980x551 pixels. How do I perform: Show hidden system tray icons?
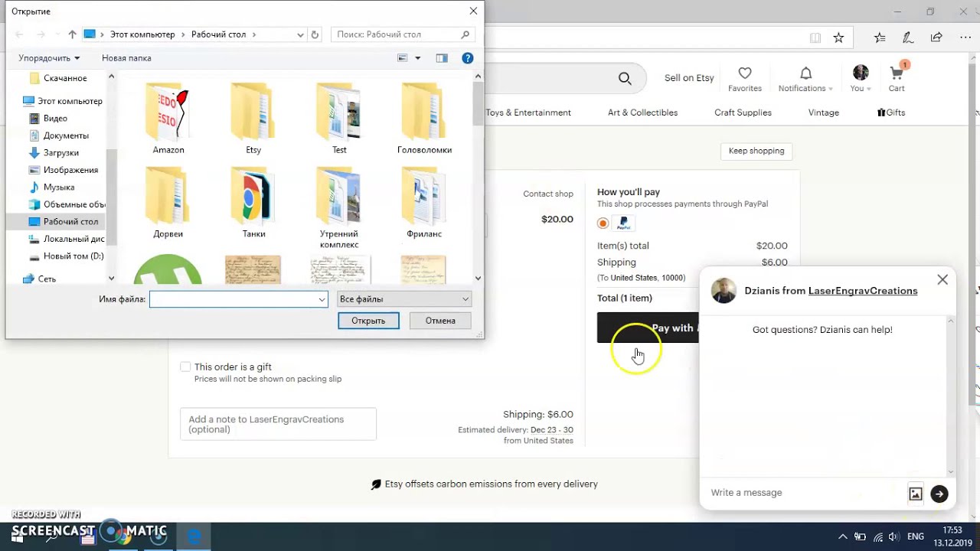pyautogui.click(x=843, y=536)
